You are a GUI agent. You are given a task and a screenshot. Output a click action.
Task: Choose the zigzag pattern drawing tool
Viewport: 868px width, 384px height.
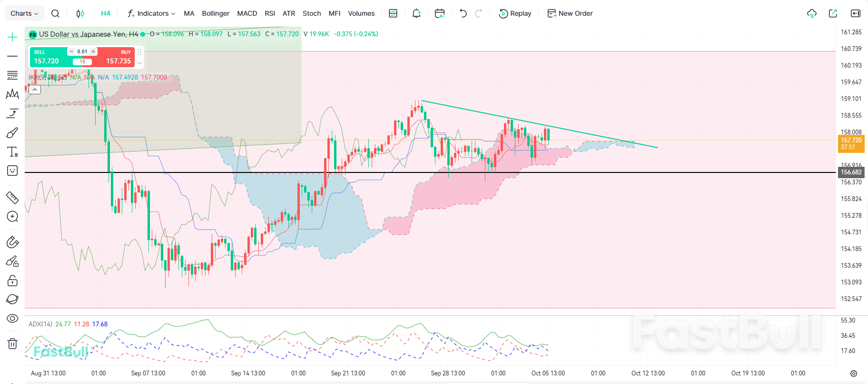tap(12, 94)
